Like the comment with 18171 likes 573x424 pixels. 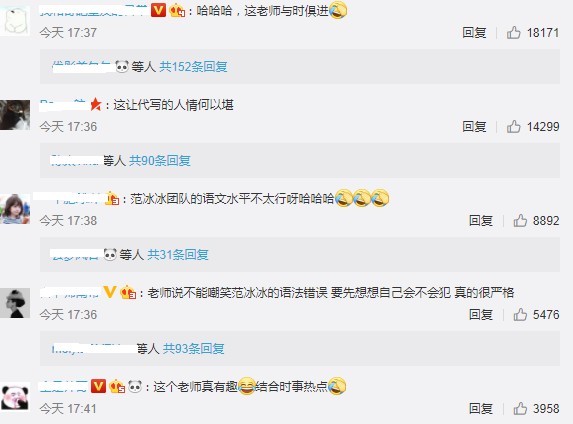coord(513,33)
